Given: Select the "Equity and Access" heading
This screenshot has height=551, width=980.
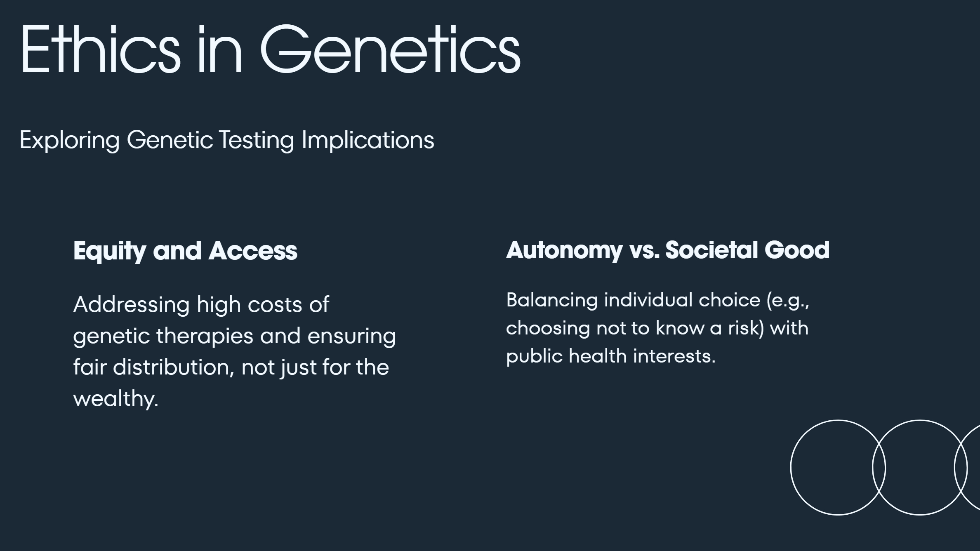Looking at the screenshot, I should 185,251.
